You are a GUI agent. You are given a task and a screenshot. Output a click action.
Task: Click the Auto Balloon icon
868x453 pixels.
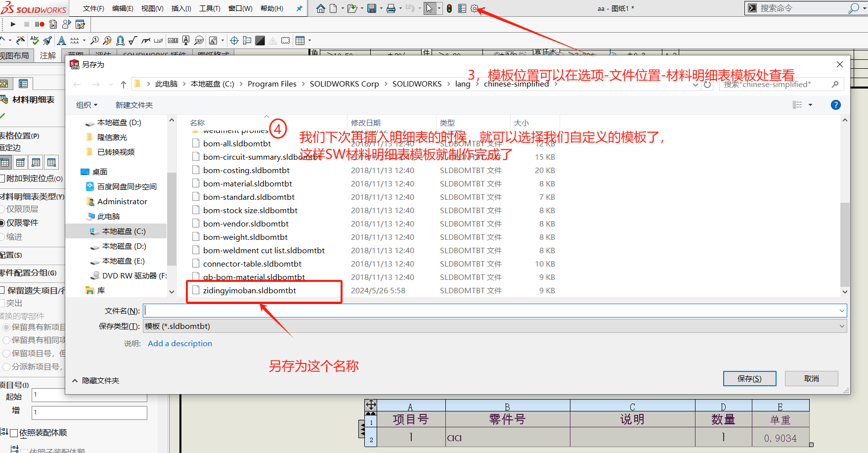[x=107, y=41]
